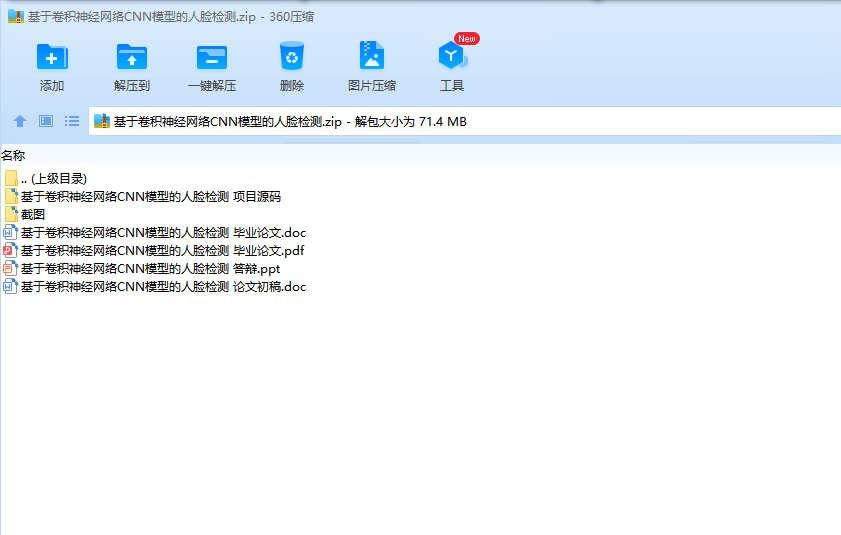The height and width of the screenshot is (535, 841).
Task: Select the 截图 folder
Action: 25,215
